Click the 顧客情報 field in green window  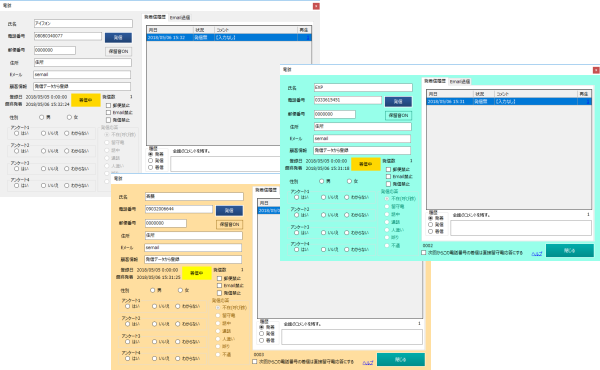pyautogui.click(x=362, y=150)
